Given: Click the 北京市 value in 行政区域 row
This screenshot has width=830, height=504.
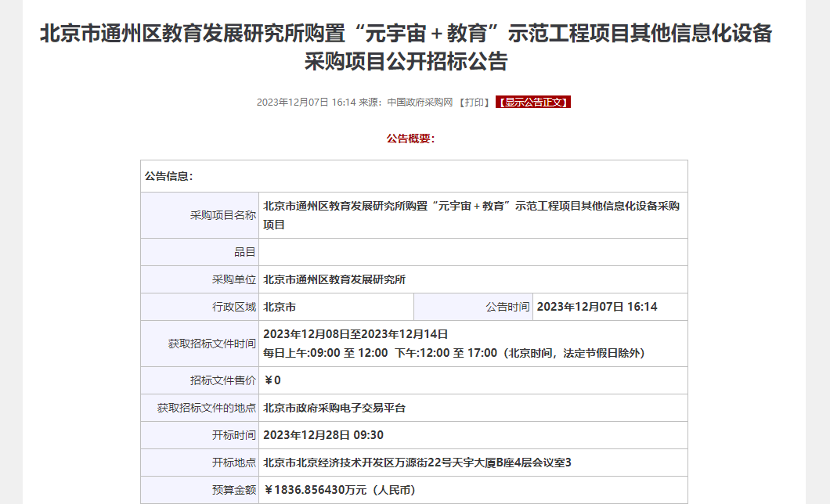Looking at the screenshot, I should [x=280, y=308].
